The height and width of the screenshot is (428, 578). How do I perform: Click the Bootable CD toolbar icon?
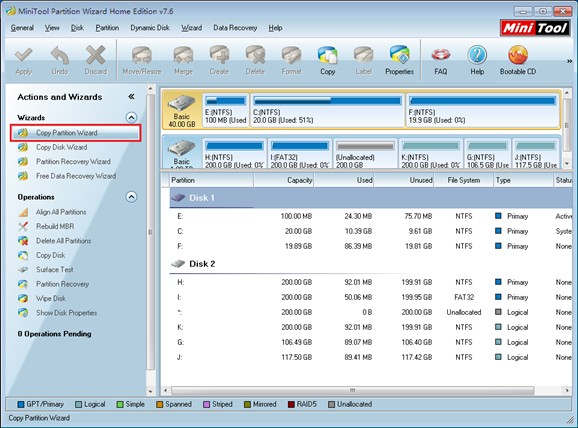pyautogui.click(x=518, y=60)
